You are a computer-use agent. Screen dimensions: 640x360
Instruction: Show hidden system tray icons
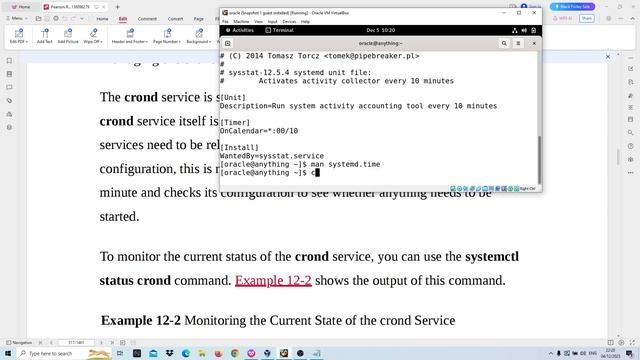pos(551,353)
